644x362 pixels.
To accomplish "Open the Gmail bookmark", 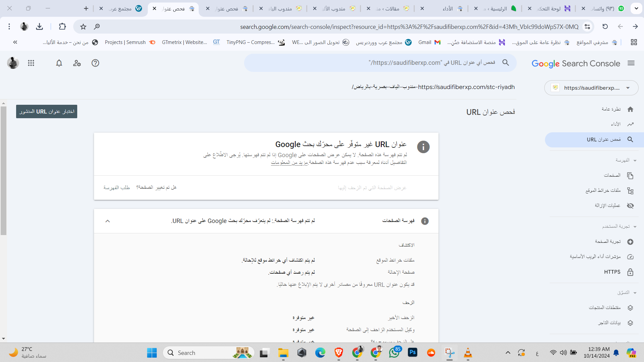I will (x=429, y=42).
